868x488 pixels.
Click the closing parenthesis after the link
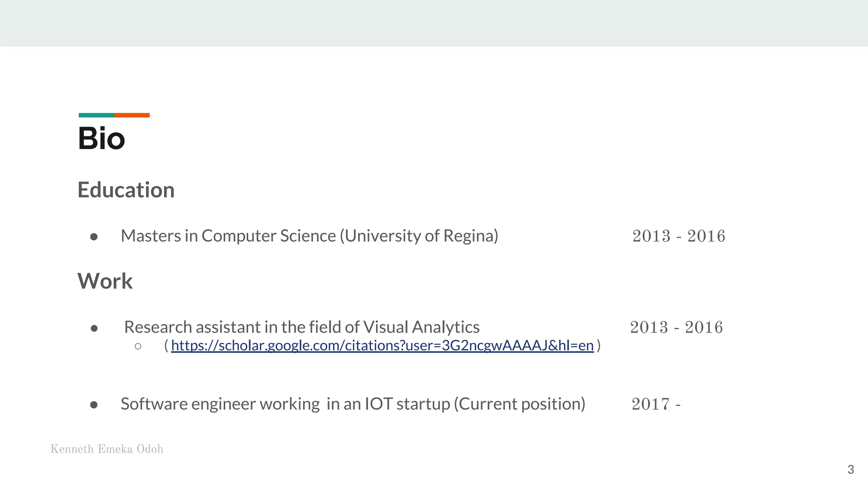pyautogui.click(x=598, y=346)
